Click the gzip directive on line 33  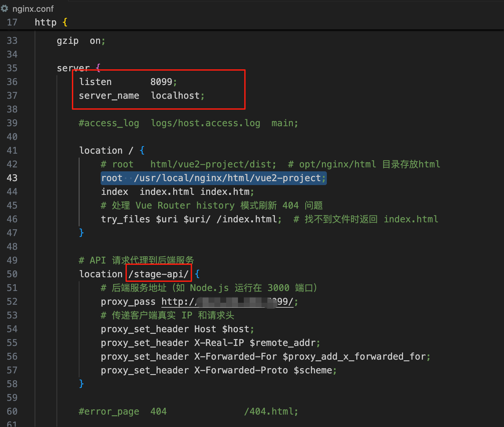coord(68,41)
